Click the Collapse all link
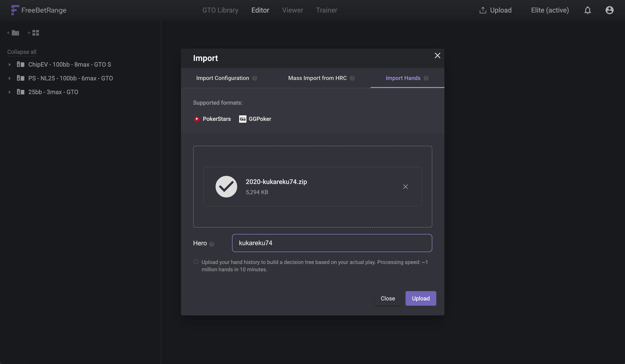Screen dimensions: 625x364 tap(21, 52)
